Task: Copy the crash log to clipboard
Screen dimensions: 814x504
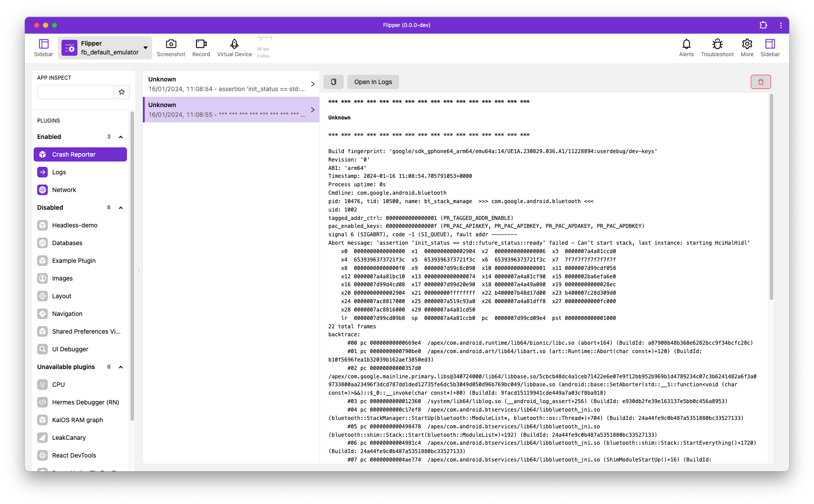Action: (334, 82)
